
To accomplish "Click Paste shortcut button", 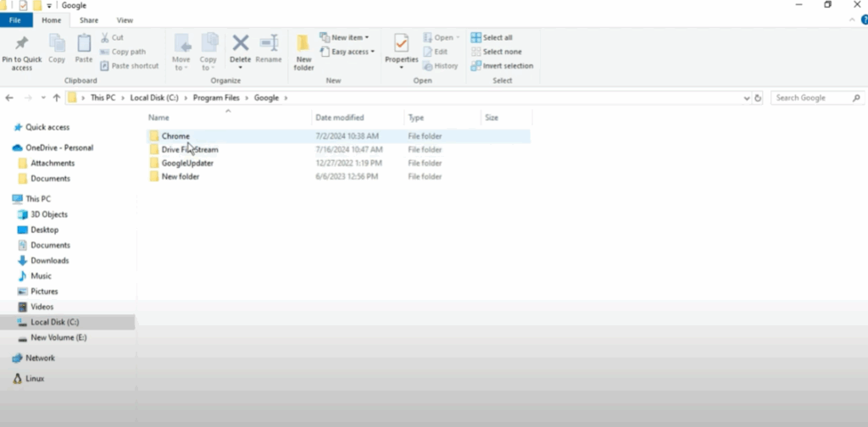I will coord(130,66).
